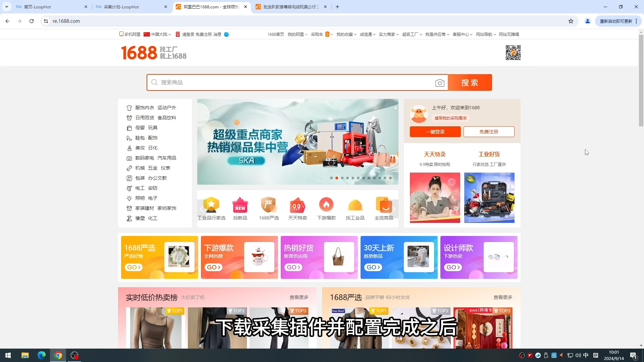
Task: Click the 免费注册 register button
Action: [489, 131]
